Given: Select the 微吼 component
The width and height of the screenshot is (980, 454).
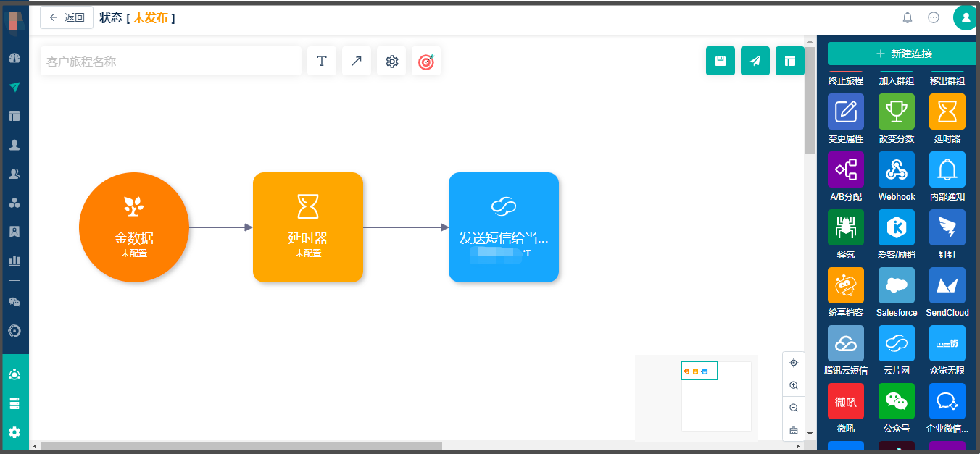Looking at the screenshot, I should (x=846, y=401).
